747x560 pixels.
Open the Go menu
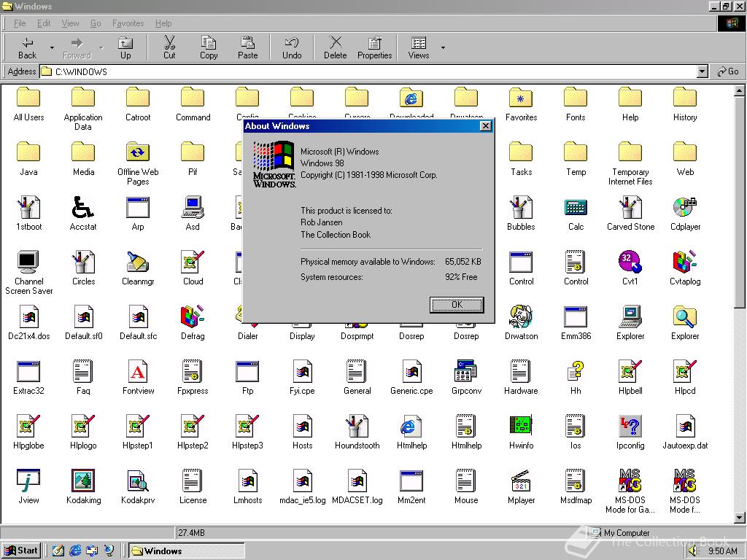click(x=96, y=23)
